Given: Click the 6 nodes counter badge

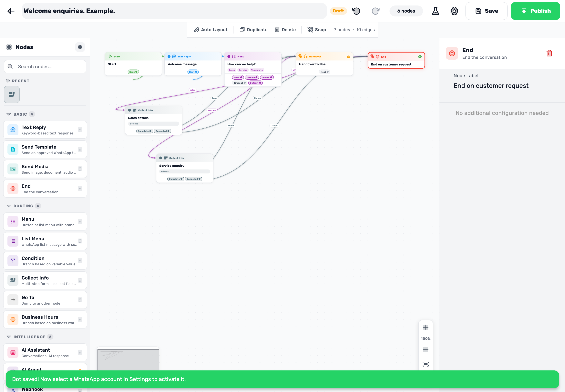Looking at the screenshot, I should pyautogui.click(x=406, y=11).
